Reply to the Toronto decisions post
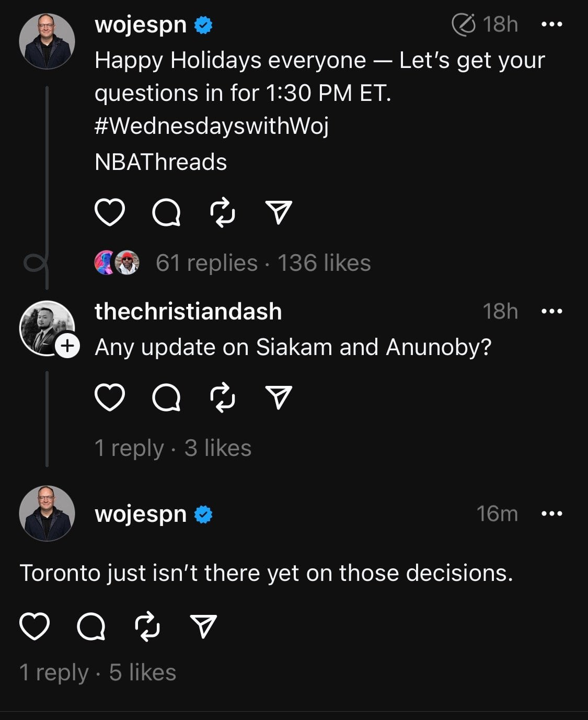The height and width of the screenshot is (720, 588). [91, 626]
